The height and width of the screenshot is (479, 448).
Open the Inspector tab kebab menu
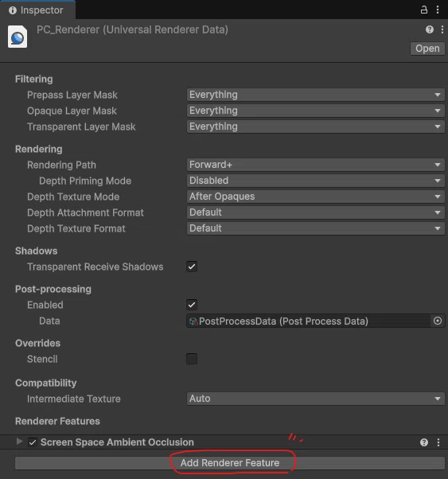438,10
